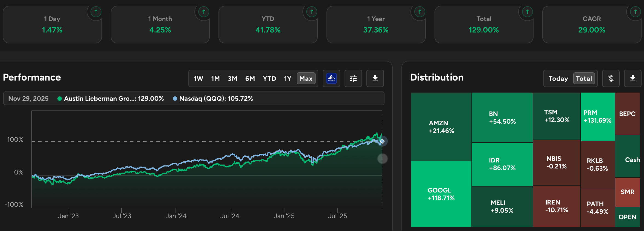Select the PATH -4.49% tile
The image size is (644, 231).
tap(598, 208)
